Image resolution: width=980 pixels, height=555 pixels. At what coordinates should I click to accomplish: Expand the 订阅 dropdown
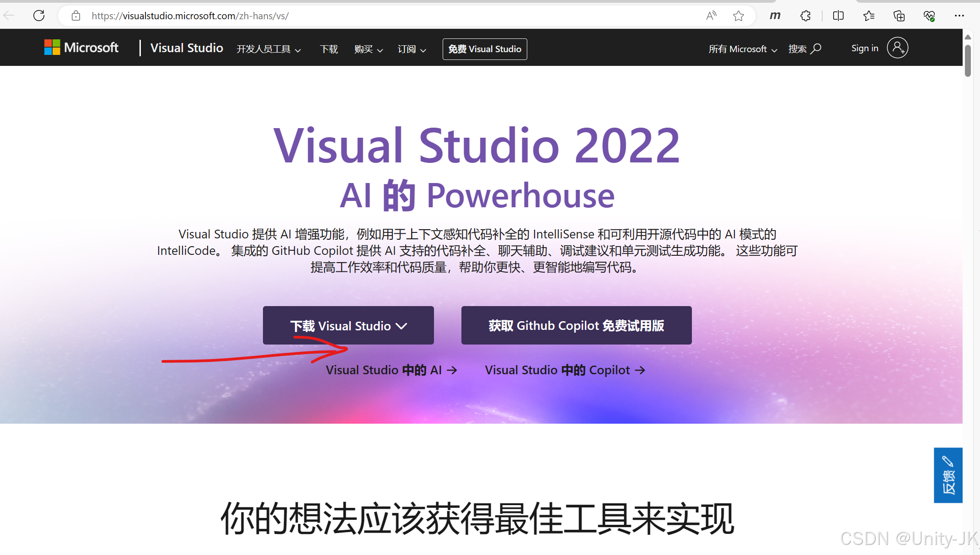coord(412,49)
